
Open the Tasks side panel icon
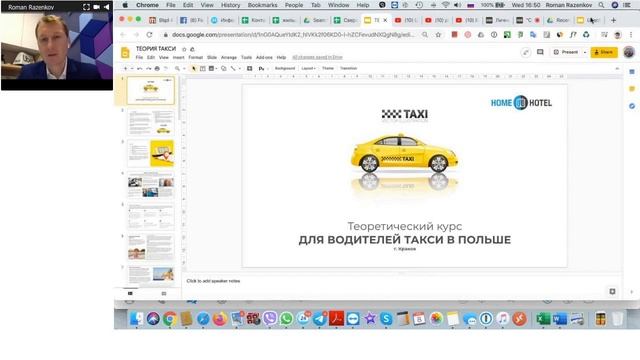(632, 106)
